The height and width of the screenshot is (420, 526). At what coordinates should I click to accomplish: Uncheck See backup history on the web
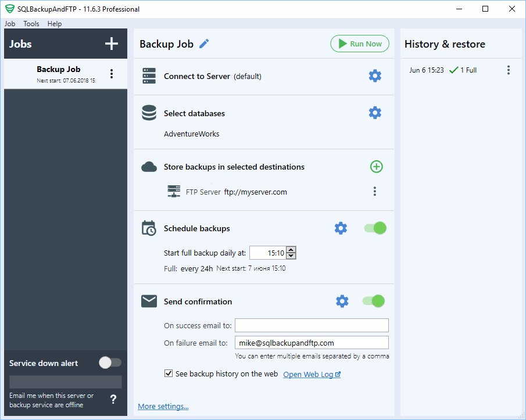(169, 374)
